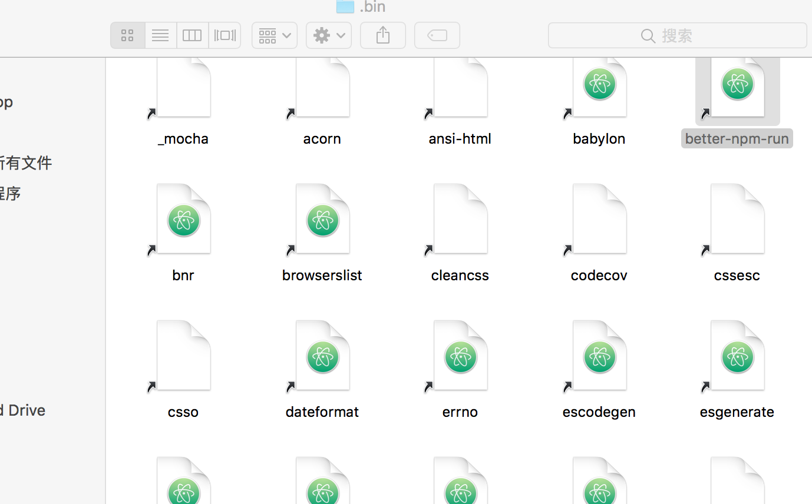812x504 pixels.
Task: Select the cleancss file icon
Action: click(460, 221)
